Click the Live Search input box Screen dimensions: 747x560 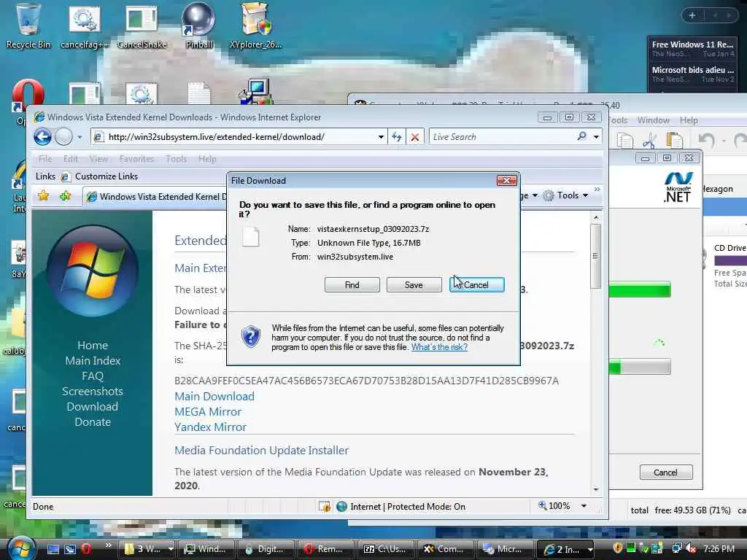503,137
